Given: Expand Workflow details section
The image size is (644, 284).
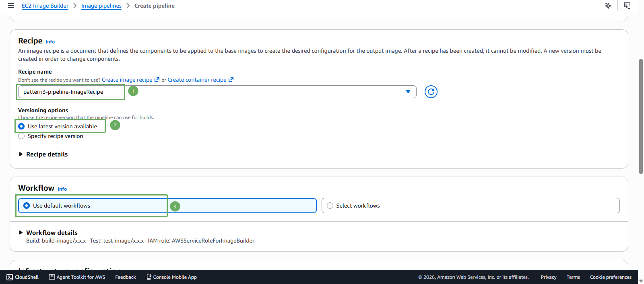Looking at the screenshot, I should click(x=48, y=233).
